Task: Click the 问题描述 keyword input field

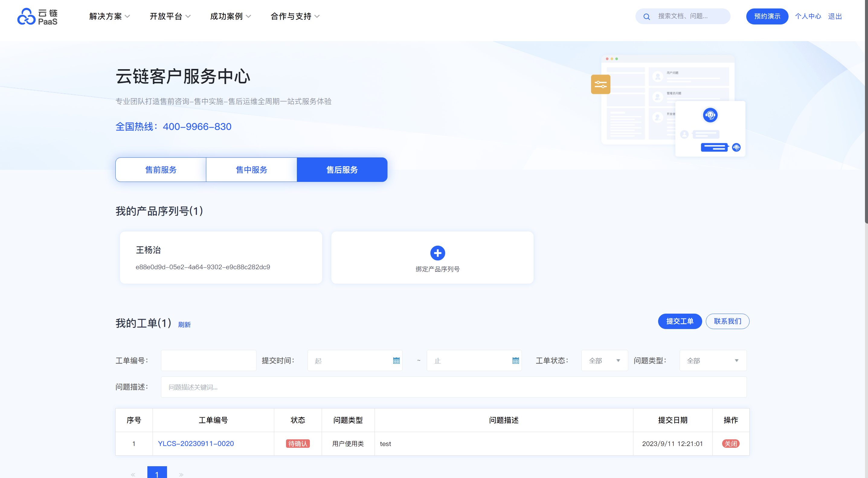Action: (x=453, y=387)
